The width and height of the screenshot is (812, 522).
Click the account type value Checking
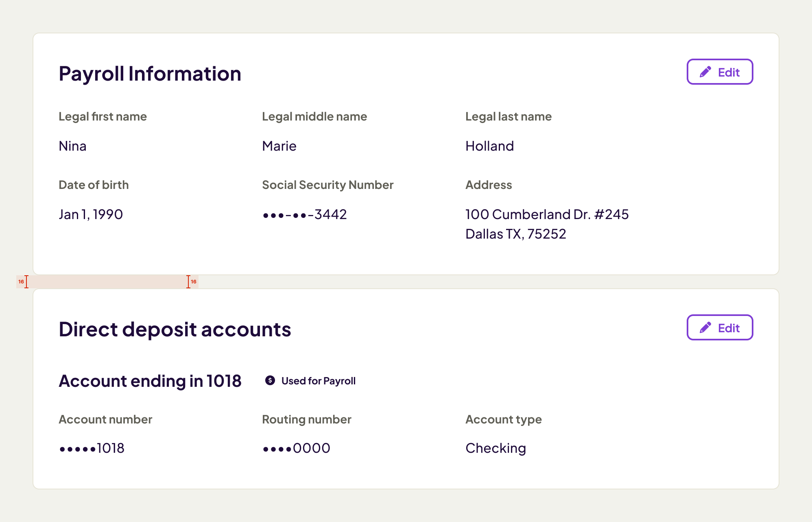pyautogui.click(x=495, y=448)
